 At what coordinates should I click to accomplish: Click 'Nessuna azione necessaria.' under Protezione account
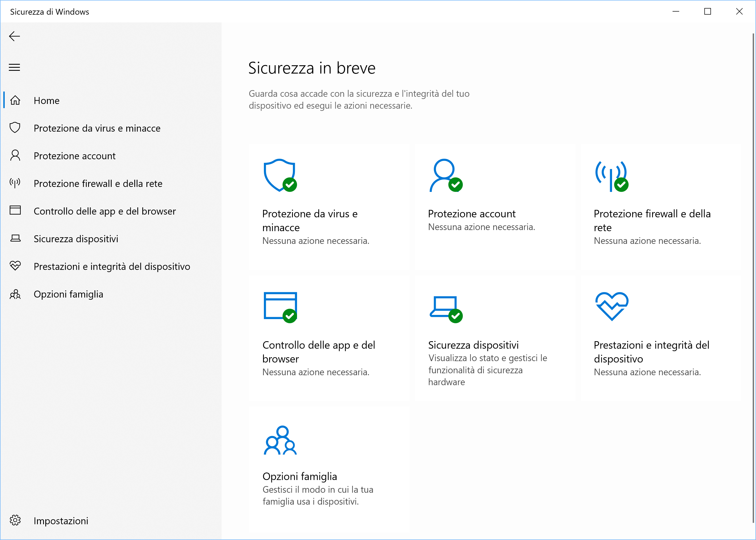[482, 227]
